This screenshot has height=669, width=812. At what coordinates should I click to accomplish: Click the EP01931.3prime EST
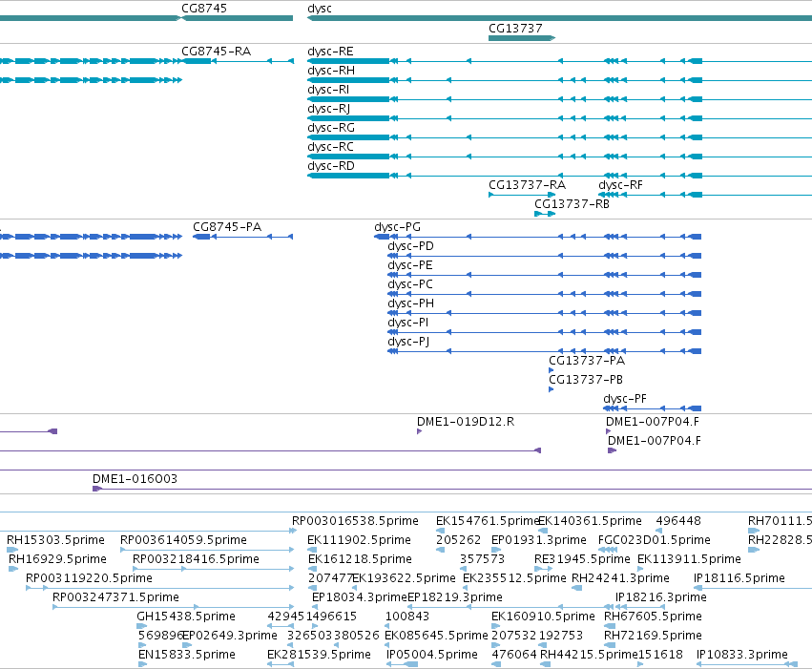click(x=538, y=540)
